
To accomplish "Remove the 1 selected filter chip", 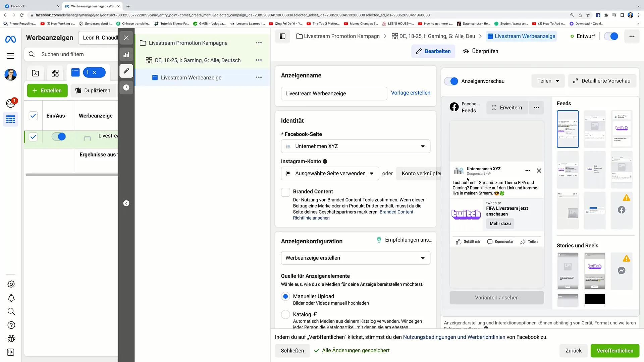I will pyautogui.click(x=94, y=72).
